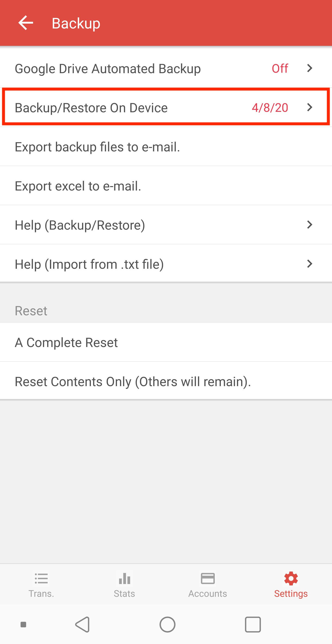
Task: Tap Android recent apps square button
Action: (253, 625)
